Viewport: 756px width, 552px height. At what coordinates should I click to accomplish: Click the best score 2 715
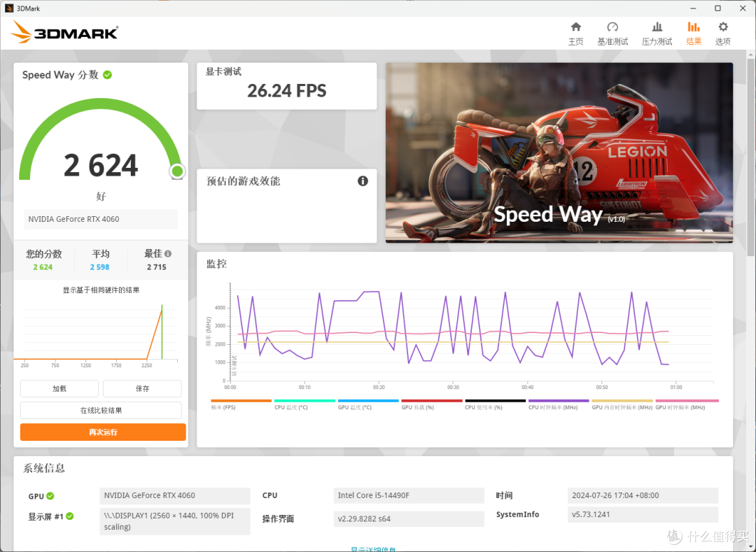[157, 267]
